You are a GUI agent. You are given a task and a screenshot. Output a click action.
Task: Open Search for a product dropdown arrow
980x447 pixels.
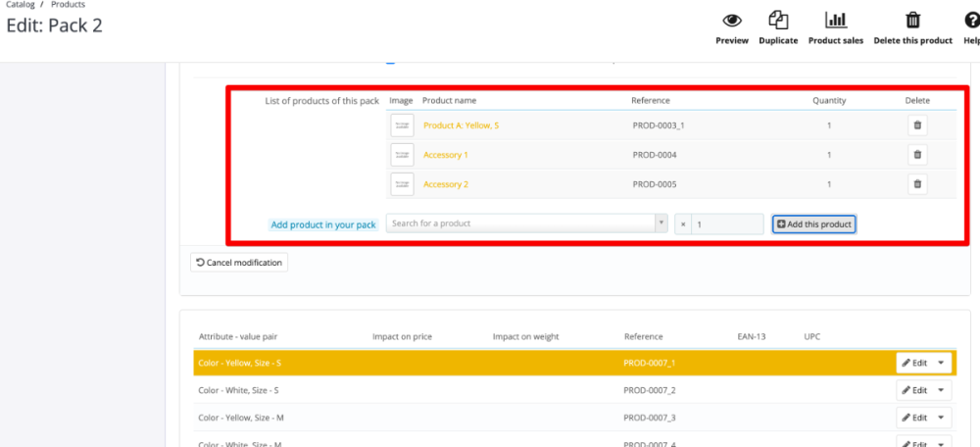click(x=661, y=223)
